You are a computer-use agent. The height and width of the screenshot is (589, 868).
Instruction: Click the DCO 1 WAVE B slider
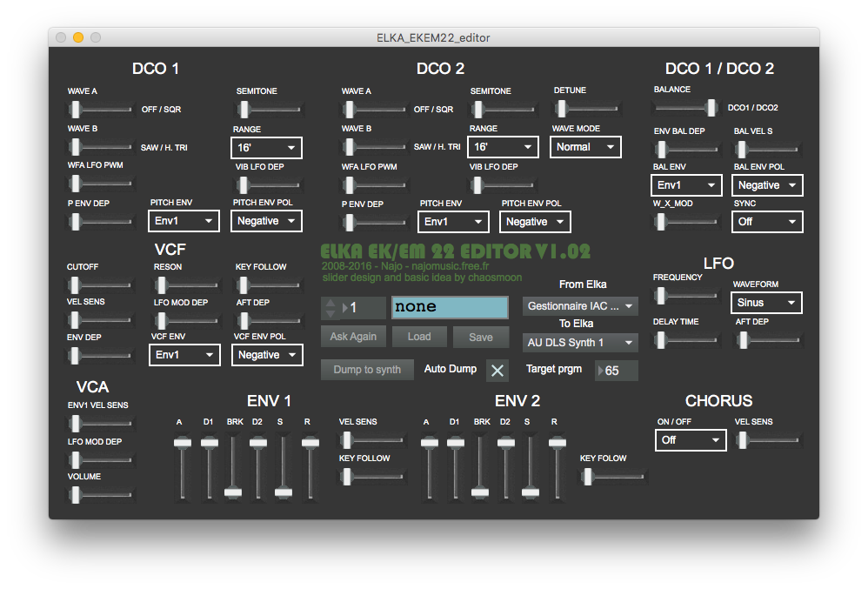click(101, 147)
